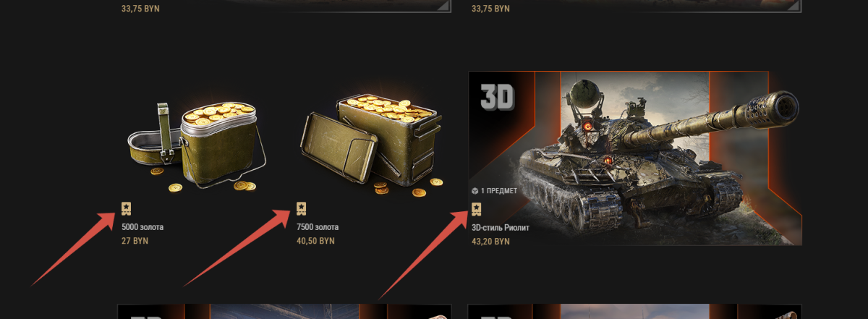Viewport: 868px width, 319px height.
Task: Open the 3D-стиль Риолит title link
Action: click(501, 227)
